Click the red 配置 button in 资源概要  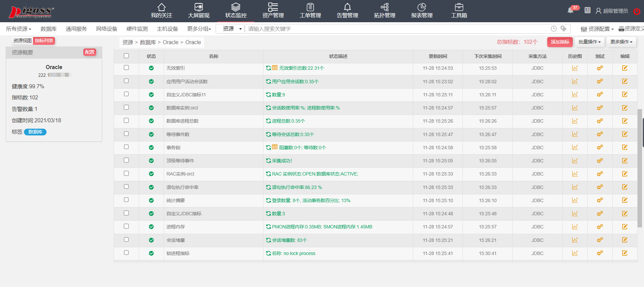point(90,52)
